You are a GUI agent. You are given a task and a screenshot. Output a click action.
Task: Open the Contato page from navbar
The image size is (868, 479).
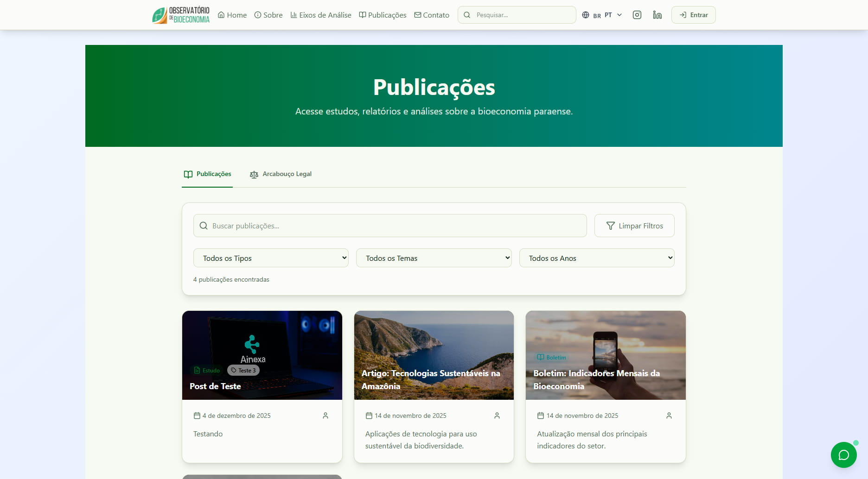click(x=432, y=15)
